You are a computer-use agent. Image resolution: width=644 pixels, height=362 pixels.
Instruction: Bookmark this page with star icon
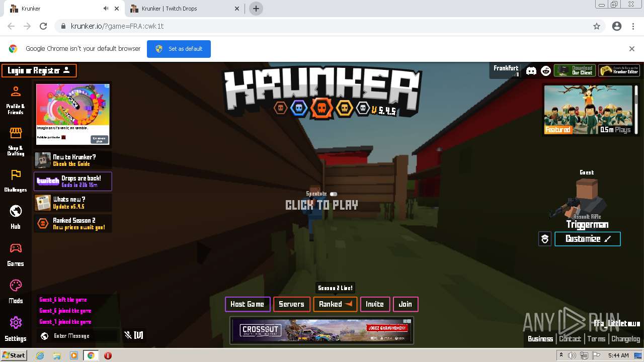click(597, 26)
